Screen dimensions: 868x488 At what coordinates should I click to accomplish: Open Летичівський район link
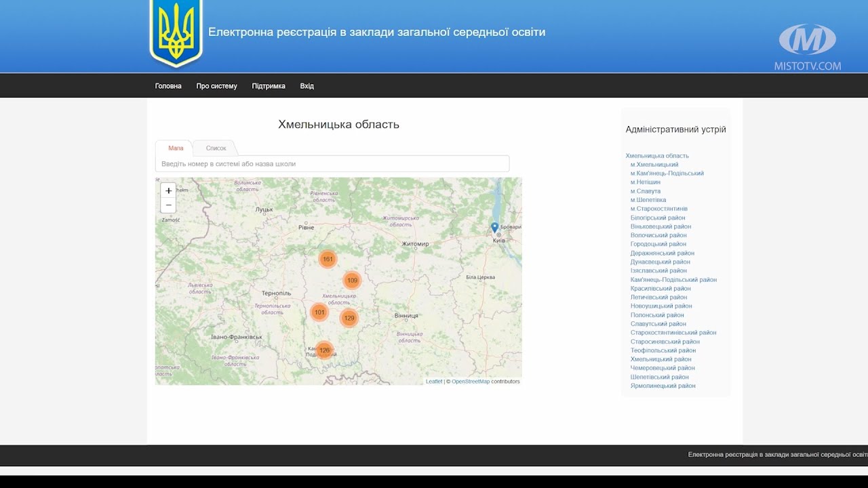(x=658, y=297)
